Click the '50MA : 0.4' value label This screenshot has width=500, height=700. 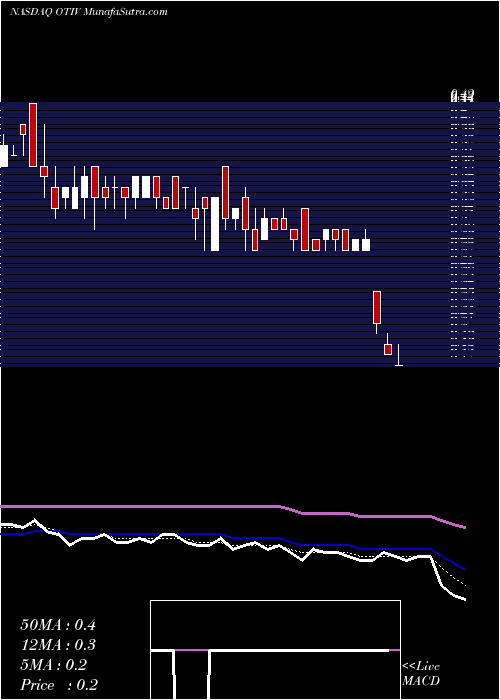pos(58,625)
